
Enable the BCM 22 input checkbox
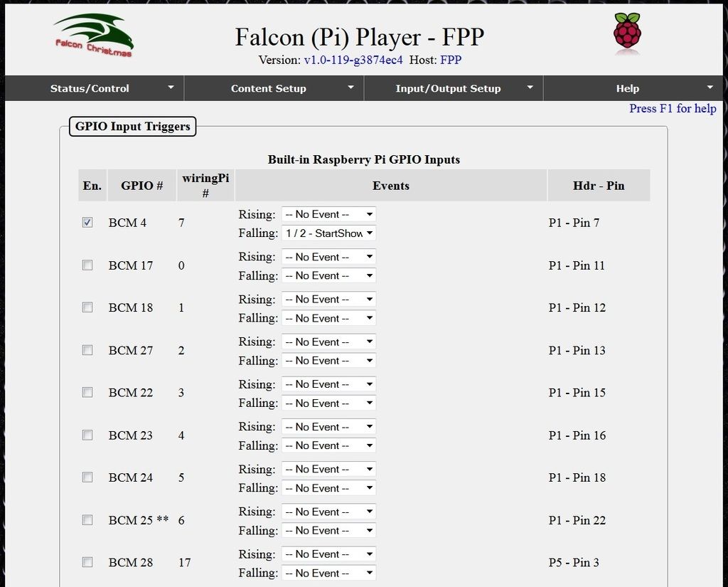87,393
